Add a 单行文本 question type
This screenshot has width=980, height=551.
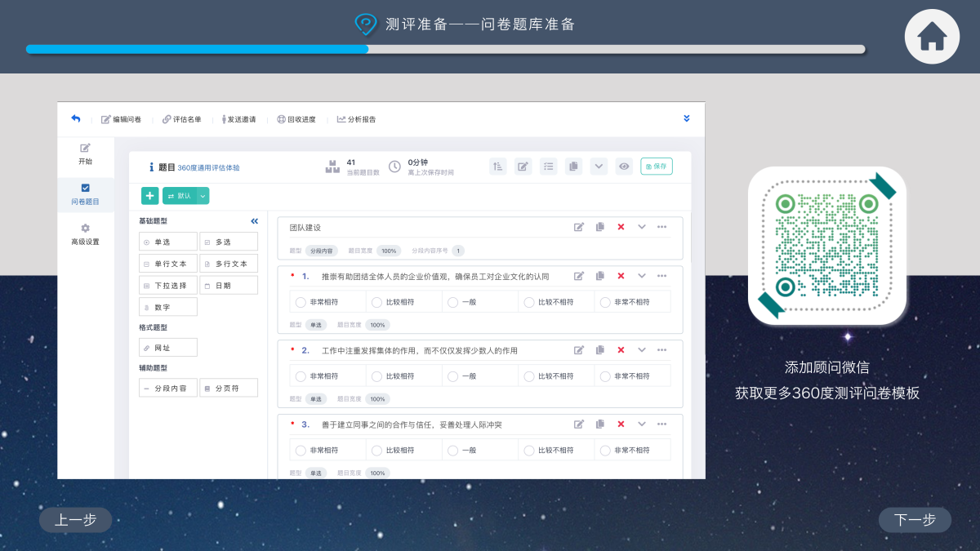[x=168, y=264]
